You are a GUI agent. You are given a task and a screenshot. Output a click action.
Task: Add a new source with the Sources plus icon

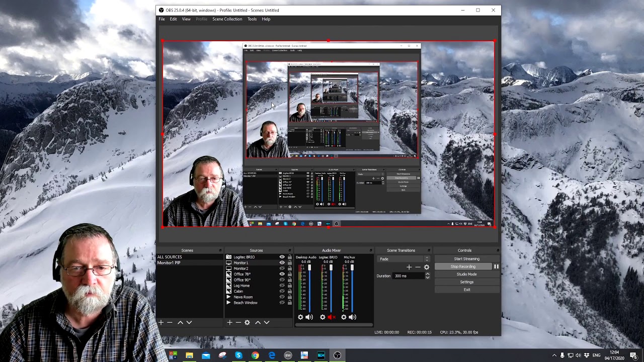(229, 322)
